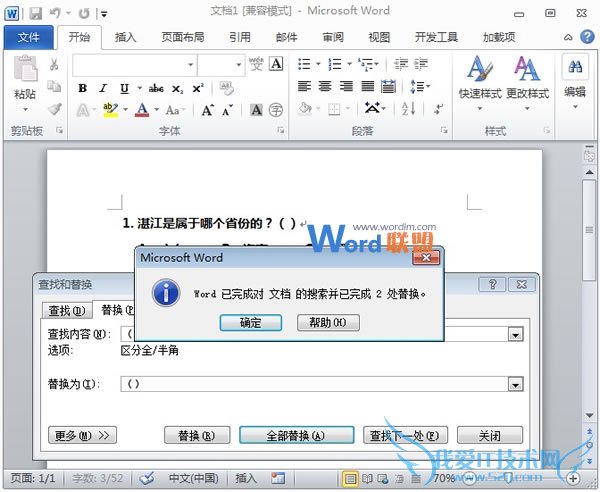Image resolution: width=600 pixels, height=492 pixels.
Task: Switch to the Page Layout tab
Action: click(x=183, y=37)
